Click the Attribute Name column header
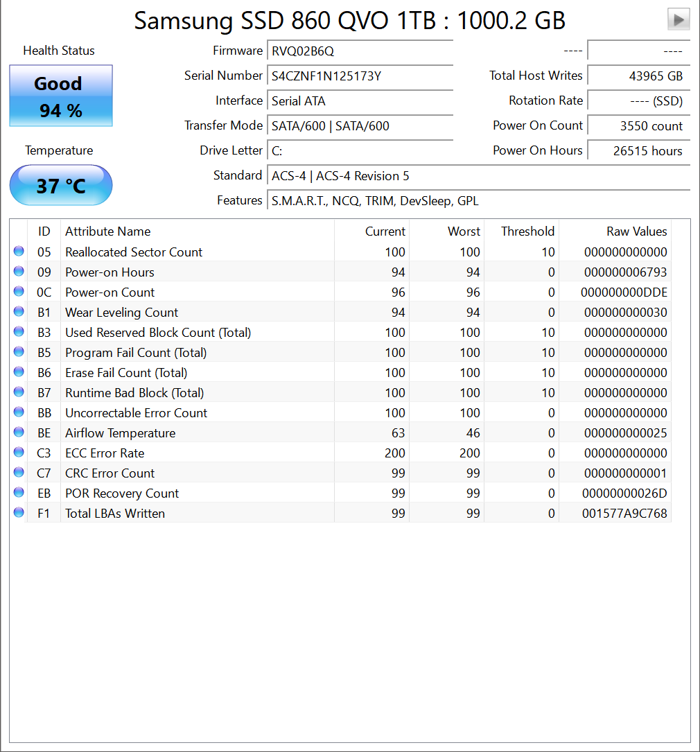 point(197,231)
